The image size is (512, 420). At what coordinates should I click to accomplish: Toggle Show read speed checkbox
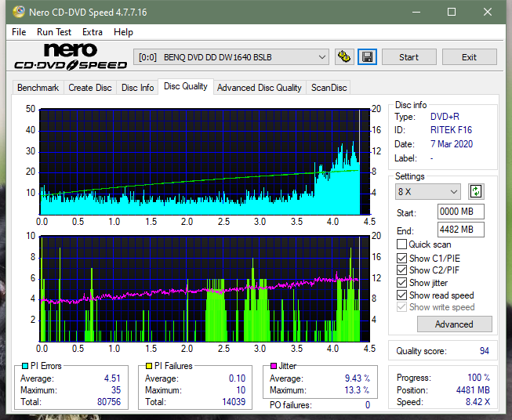(401, 295)
